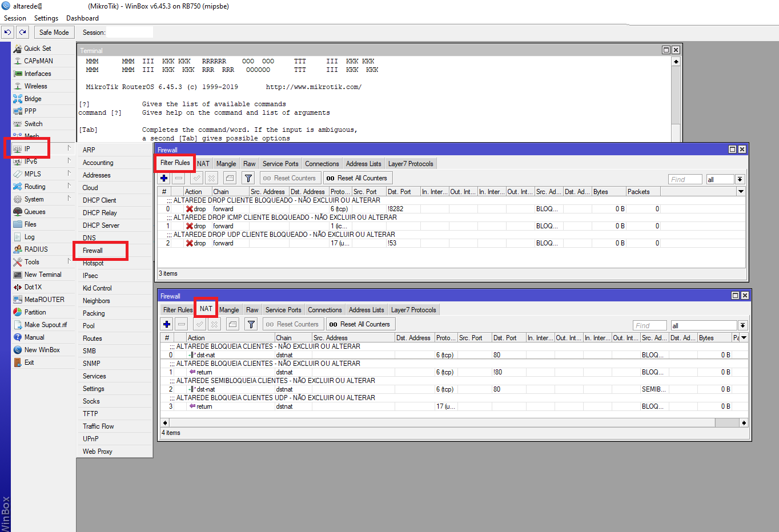779x532 pixels.
Task: Open Queues sidebar item
Action: [34, 212]
